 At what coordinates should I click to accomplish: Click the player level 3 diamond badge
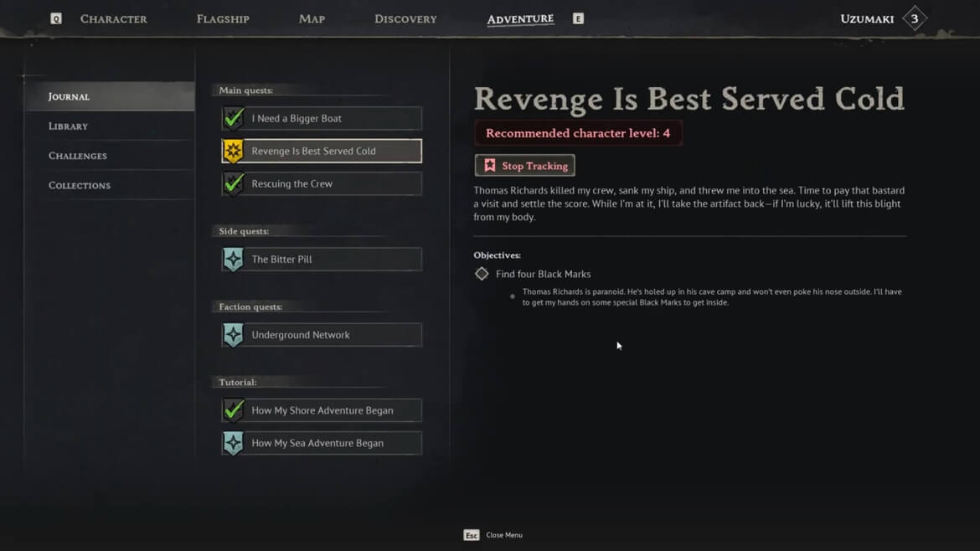[915, 18]
